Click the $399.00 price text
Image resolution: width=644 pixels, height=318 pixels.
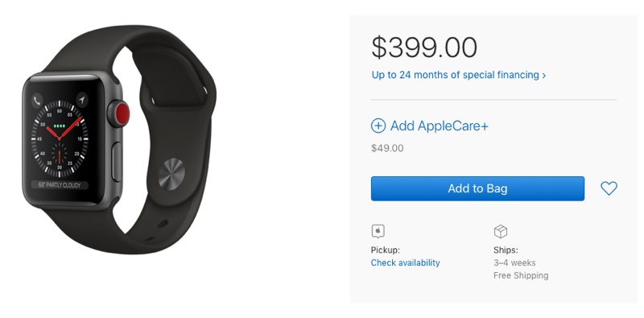point(424,47)
